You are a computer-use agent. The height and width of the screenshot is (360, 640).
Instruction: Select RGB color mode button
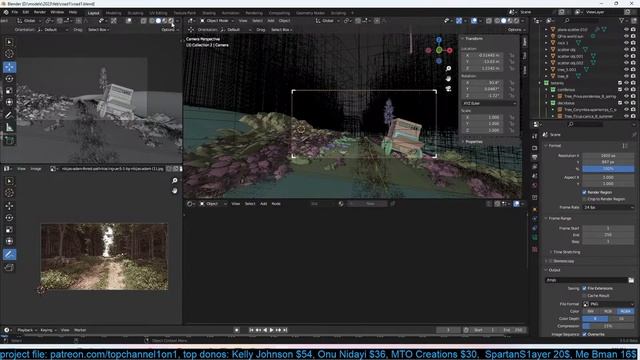pos(608,311)
